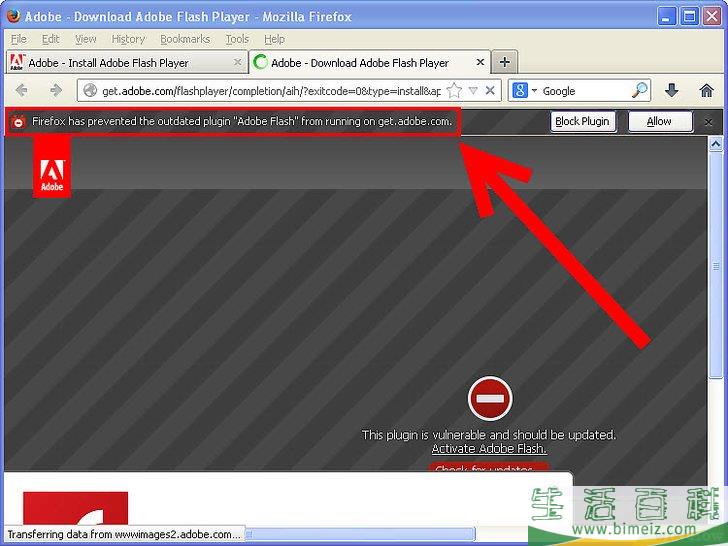728x546 pixels.
Task: Click the Block Plugin button
Action: 583,122
